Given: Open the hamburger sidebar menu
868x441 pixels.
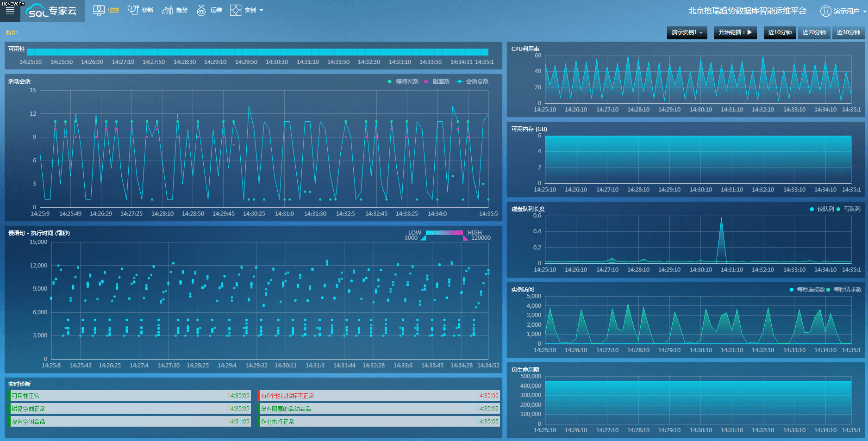Looking at the screenshot, I should (x=10, y=11).
